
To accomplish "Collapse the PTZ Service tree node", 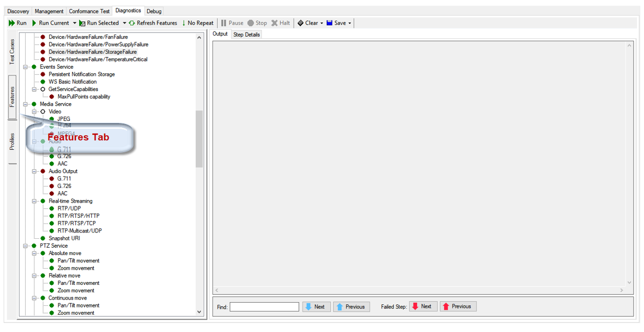I will 25,246.
